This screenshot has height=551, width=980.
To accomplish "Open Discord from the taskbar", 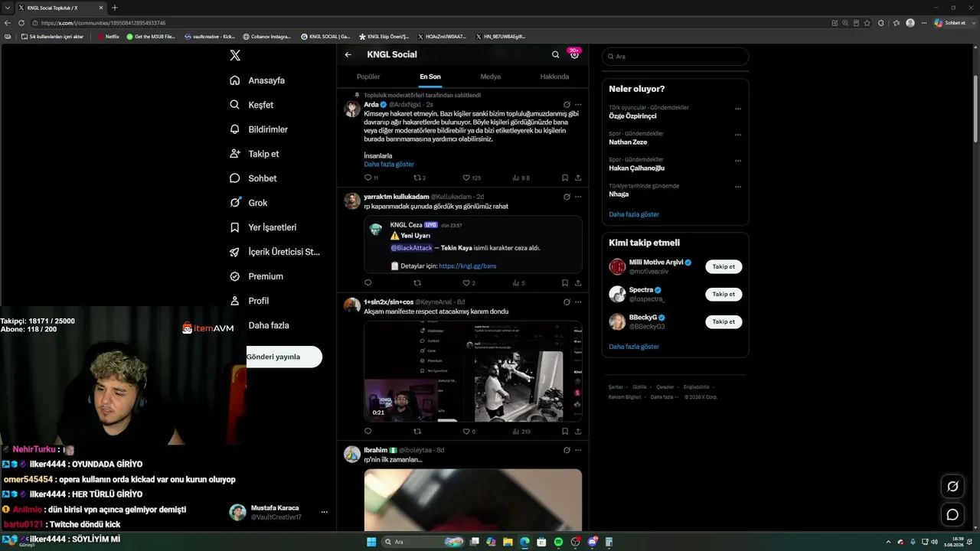I will [592, 542].
